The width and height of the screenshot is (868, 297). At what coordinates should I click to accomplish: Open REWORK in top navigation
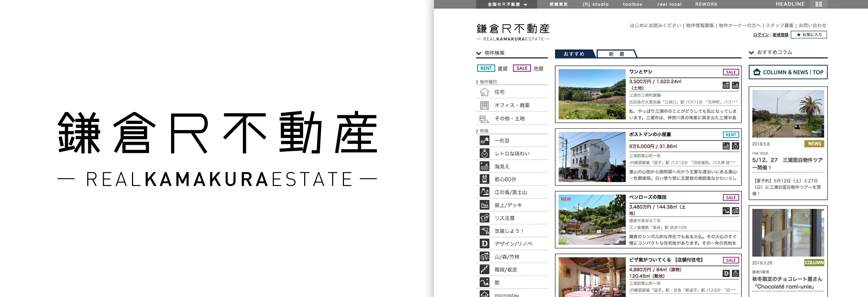[x=706, y=4]
